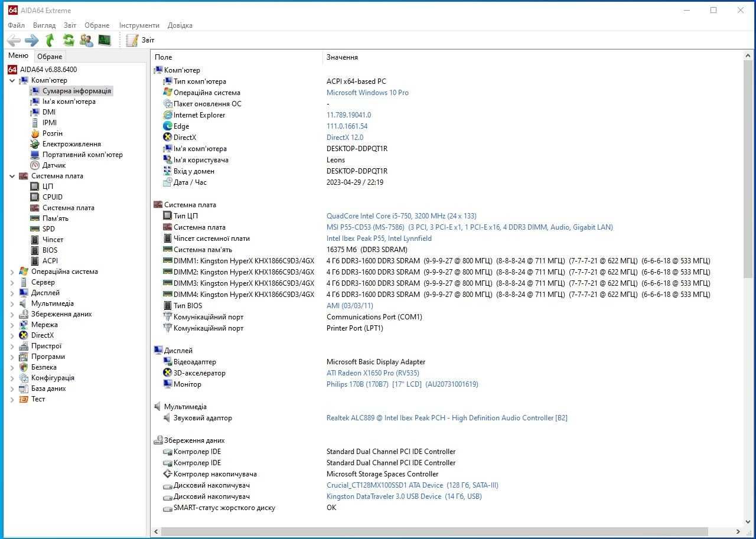Select SPD in the tree
The image size is (756, 539).
(x=48, y=229)
